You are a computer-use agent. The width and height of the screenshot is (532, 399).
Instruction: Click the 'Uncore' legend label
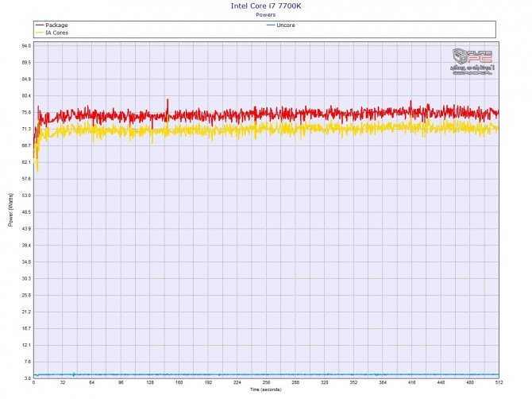pos(286,25)
